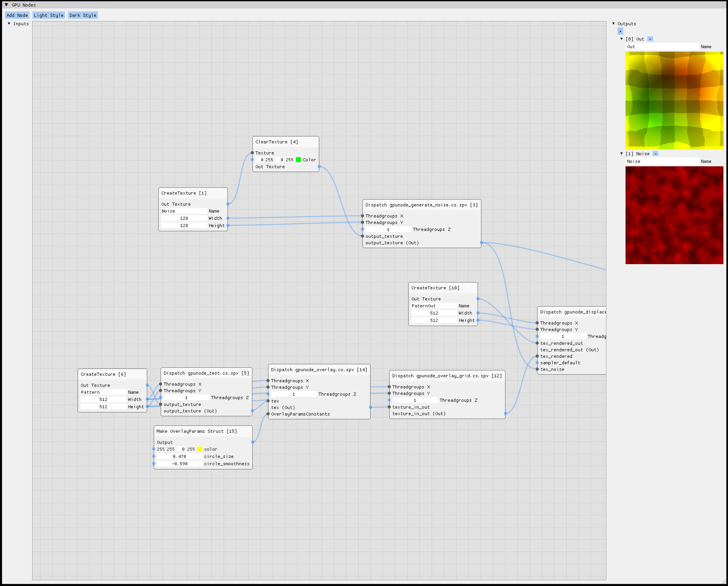The image size is (728, 586).
Task: Switch to Dark Style
Action: coord(83,15)
